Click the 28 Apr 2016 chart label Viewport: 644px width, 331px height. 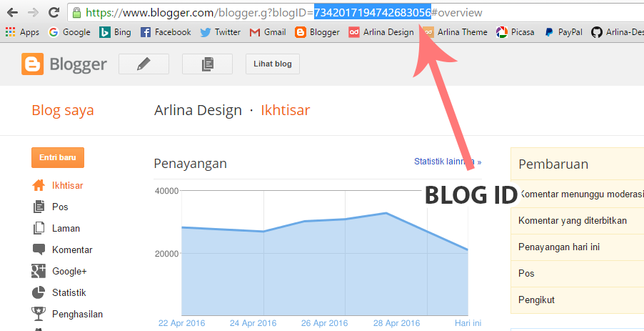pos(396,323)
